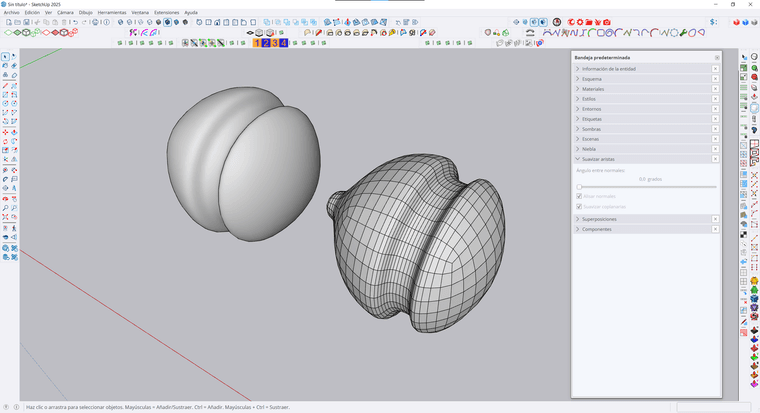The image size is (760, 413).
Task: Open the Edición menu
Action: [x=32, y=13]
